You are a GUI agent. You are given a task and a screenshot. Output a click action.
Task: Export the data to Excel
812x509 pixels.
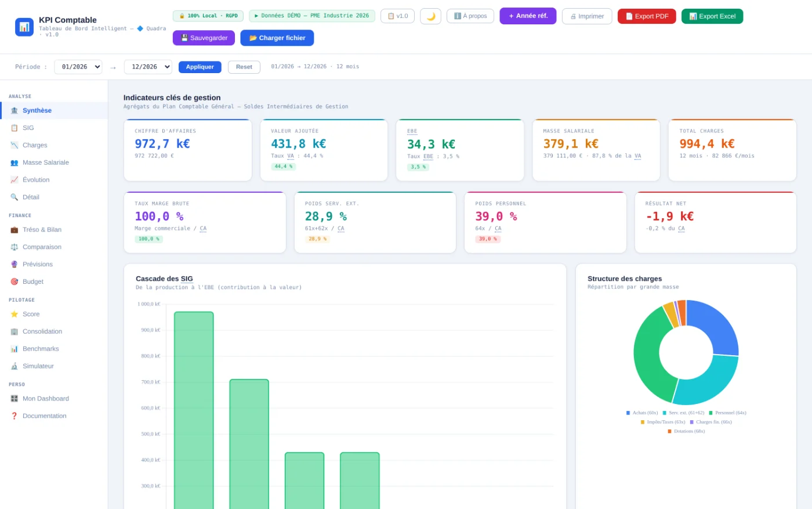pyautogui.click(x=712, y=16)
